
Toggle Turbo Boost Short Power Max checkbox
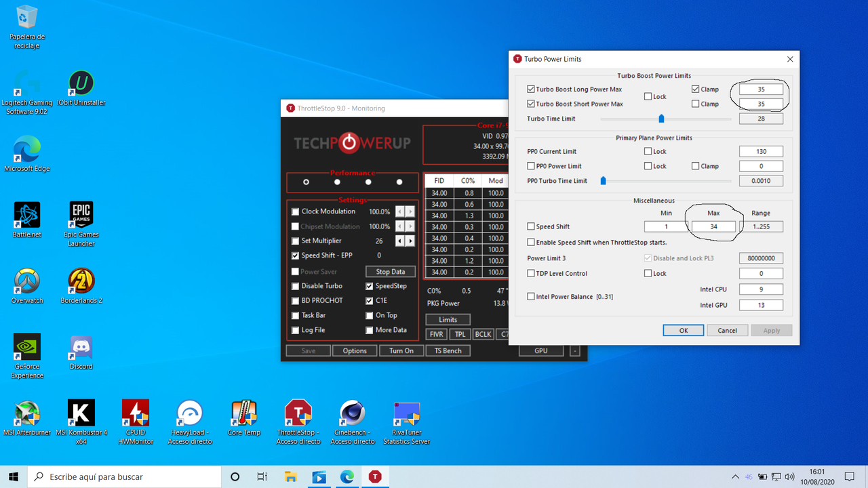click(x=531, y=104)
